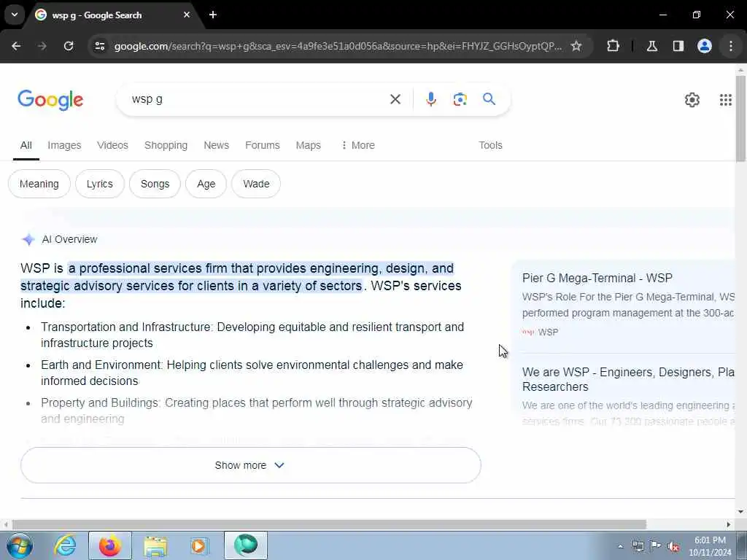Open the taskbar clock 6:01 PM
747x560 pixels.
710,546
